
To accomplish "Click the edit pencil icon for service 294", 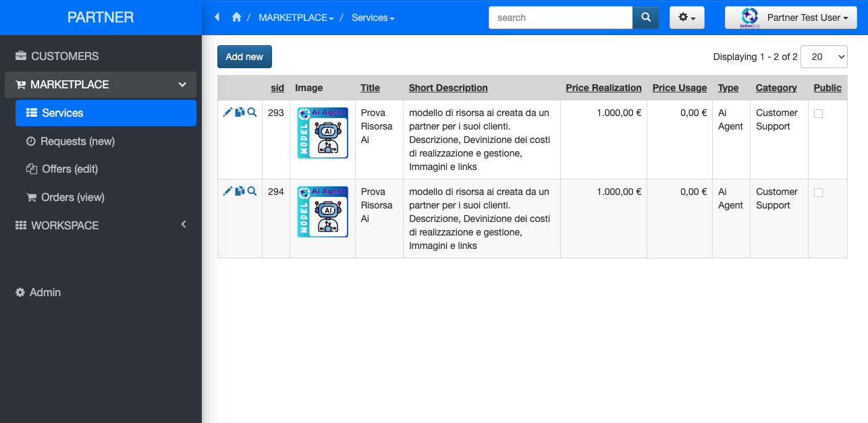I will [x=227, y=192].
